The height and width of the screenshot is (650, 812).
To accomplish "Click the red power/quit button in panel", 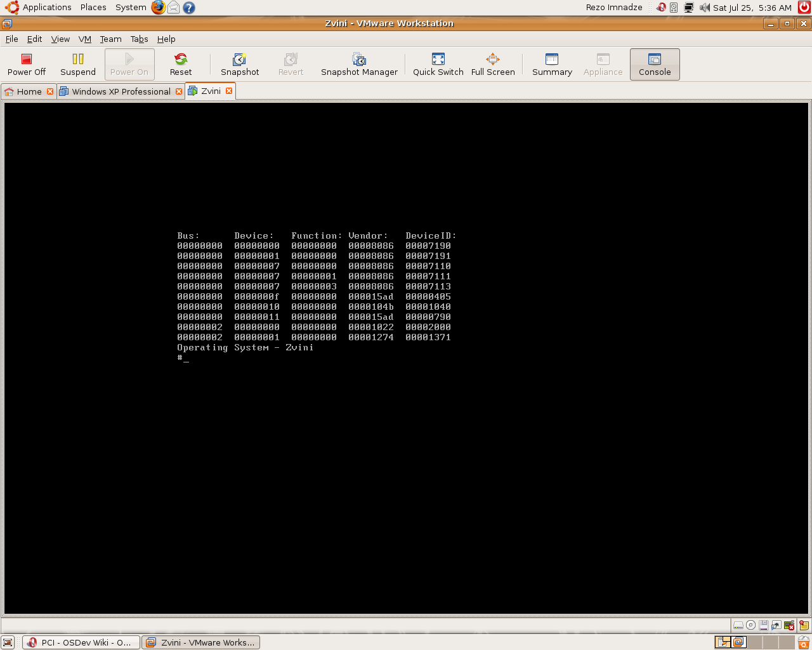I will coord(804,8).
